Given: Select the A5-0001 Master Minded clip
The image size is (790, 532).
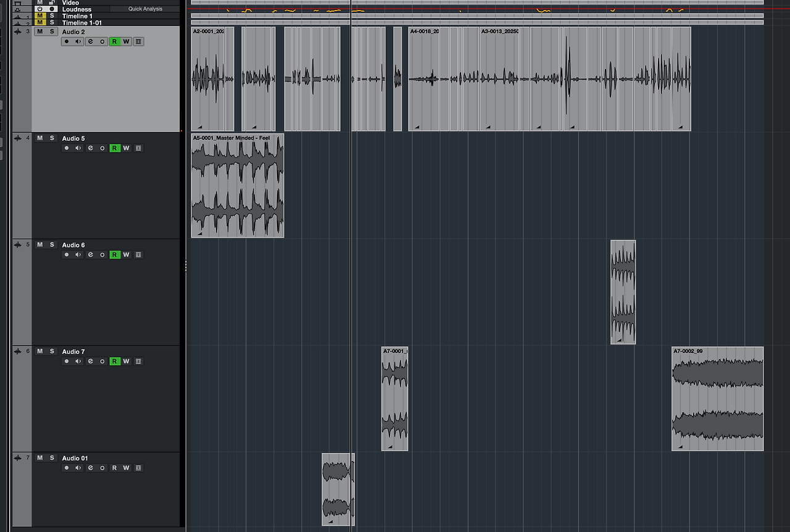Looking at the screenshot, I should pyautogui.click(x=238, y=185).
